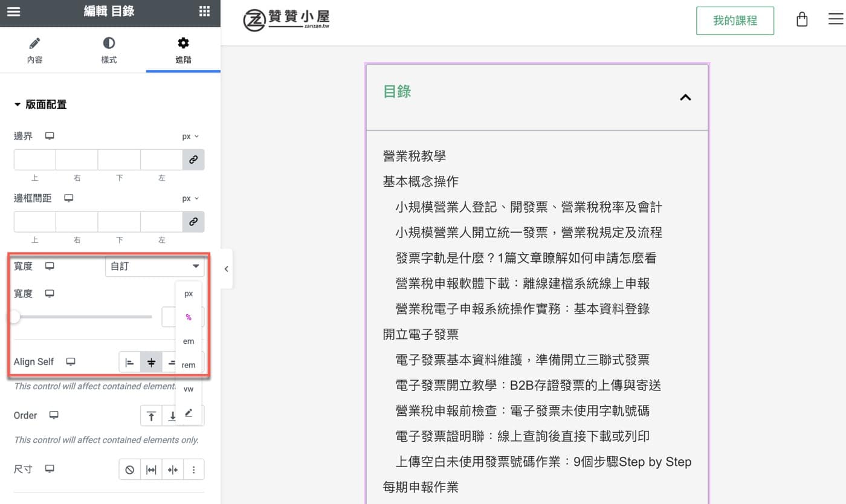Open the site hamburger menu
846x504 pixels.
tap(836, 19)
